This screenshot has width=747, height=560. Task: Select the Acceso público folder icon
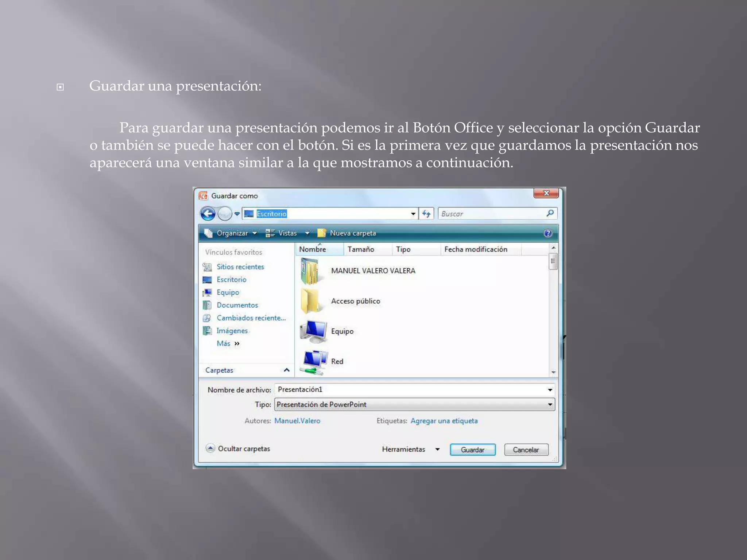coord(310,301)
